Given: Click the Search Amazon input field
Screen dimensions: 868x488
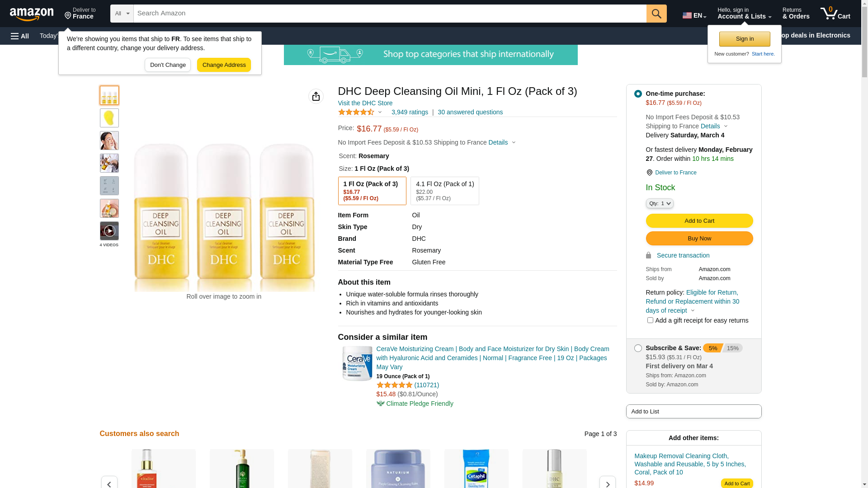Looking at the screenshot, I should 390,14.
